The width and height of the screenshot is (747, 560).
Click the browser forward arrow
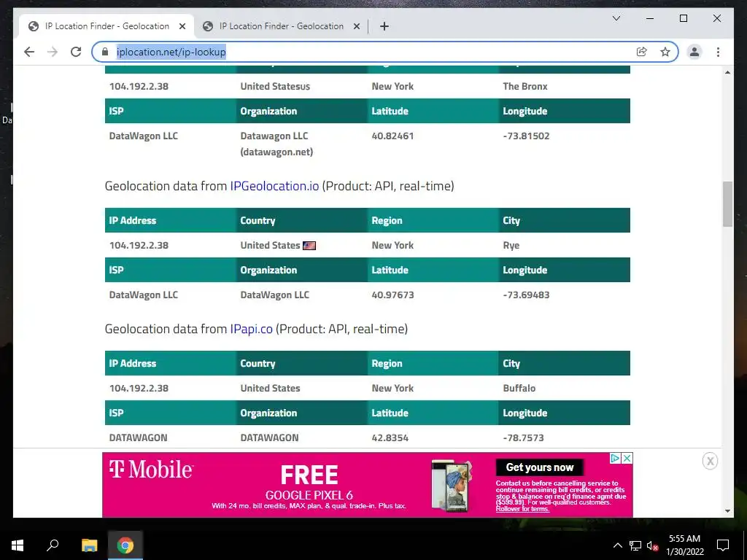[53, 52]
